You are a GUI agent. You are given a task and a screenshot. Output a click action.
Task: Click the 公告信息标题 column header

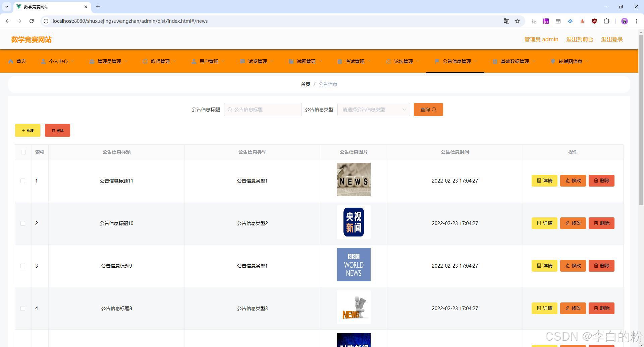click(x=116, y=152)
